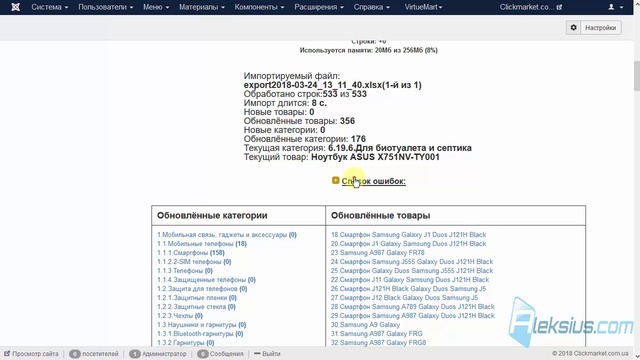This screenshot has width=640, height=360.
Task: Click the Настройки button
Action: click(x=600, y=27)
